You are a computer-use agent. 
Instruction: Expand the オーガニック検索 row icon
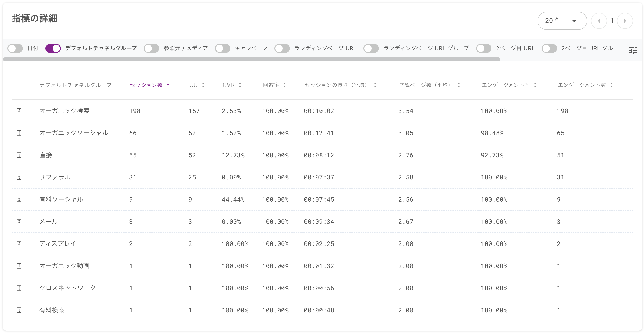(19, 111)
